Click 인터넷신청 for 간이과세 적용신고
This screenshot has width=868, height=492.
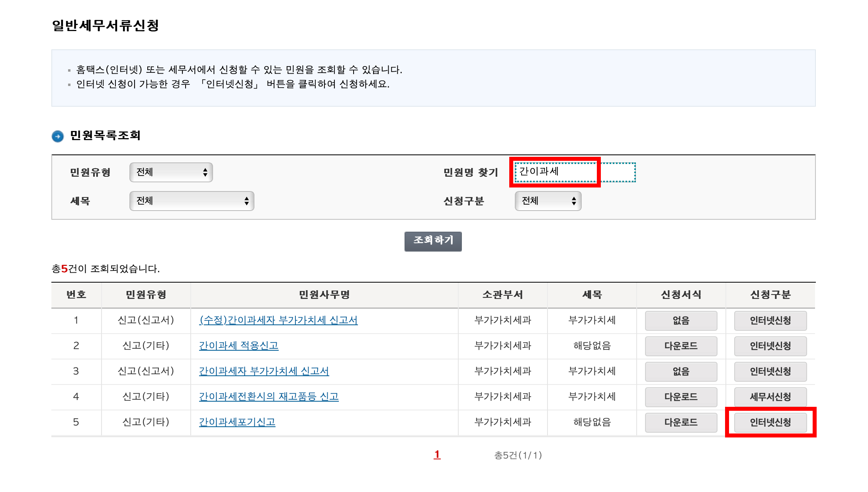pos(770,346)
